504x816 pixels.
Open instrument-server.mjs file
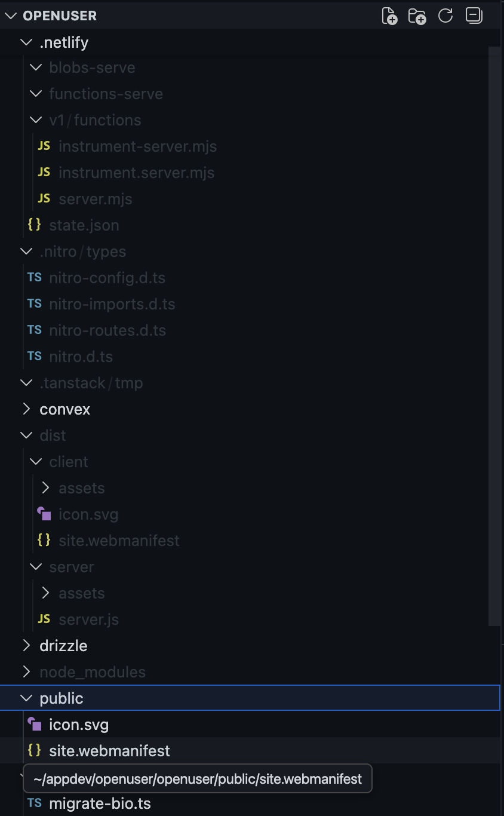pyautogui.click(x=137, y=146)
